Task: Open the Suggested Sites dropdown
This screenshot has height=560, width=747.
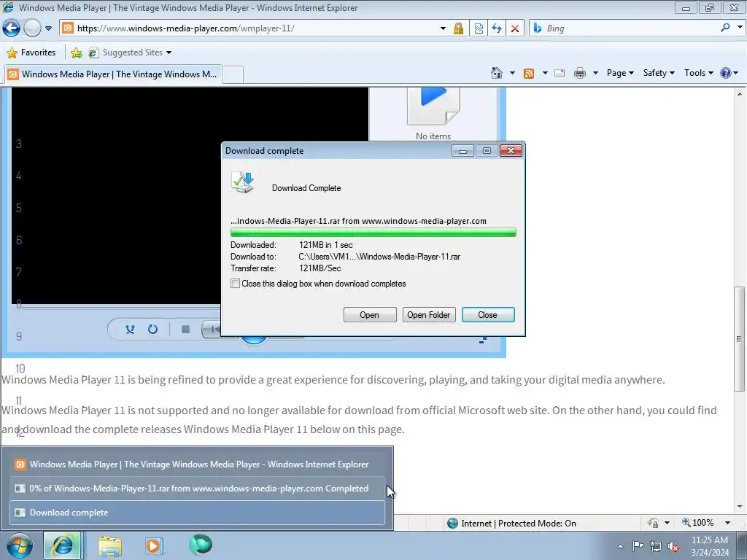Action: pos(130,52)
